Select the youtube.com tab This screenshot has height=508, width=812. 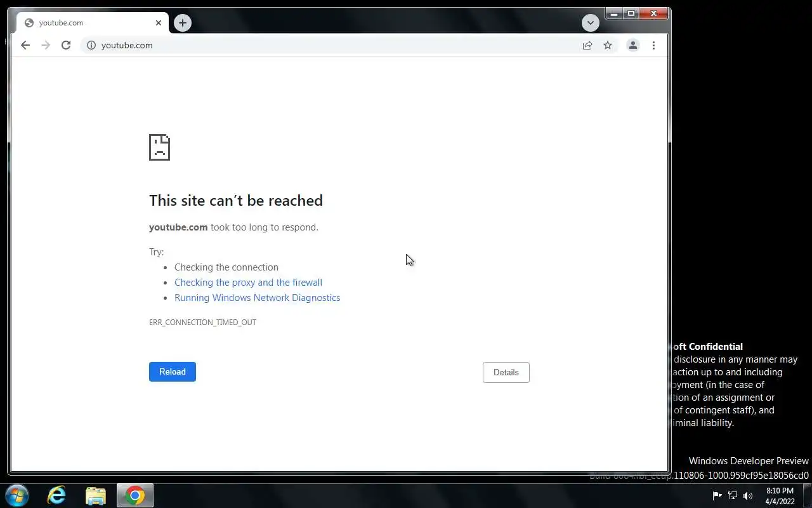(93, 23)
